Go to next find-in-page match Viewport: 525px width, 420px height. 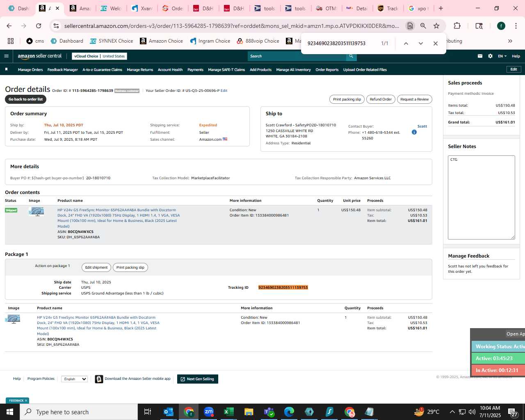coord(420,43)
